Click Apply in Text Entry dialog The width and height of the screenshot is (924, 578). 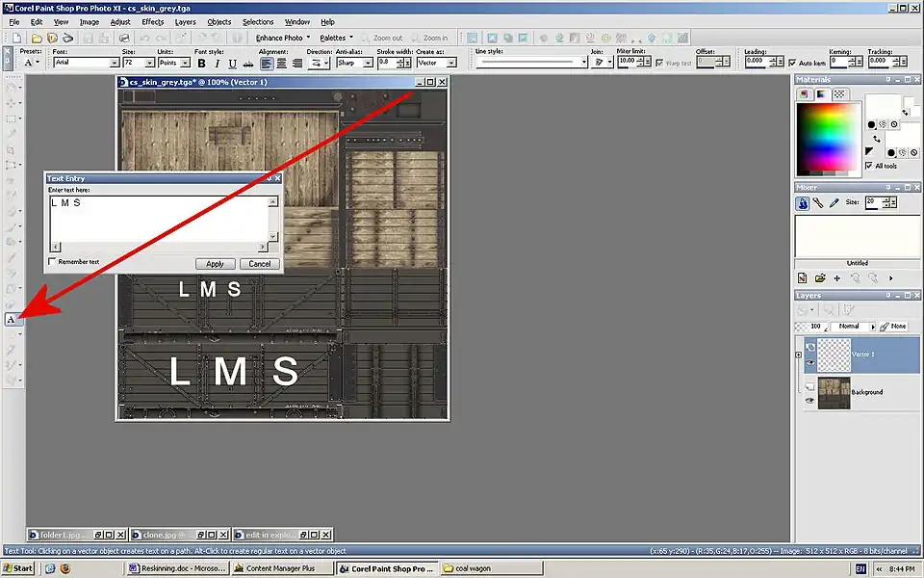click(x=215, y=264)
